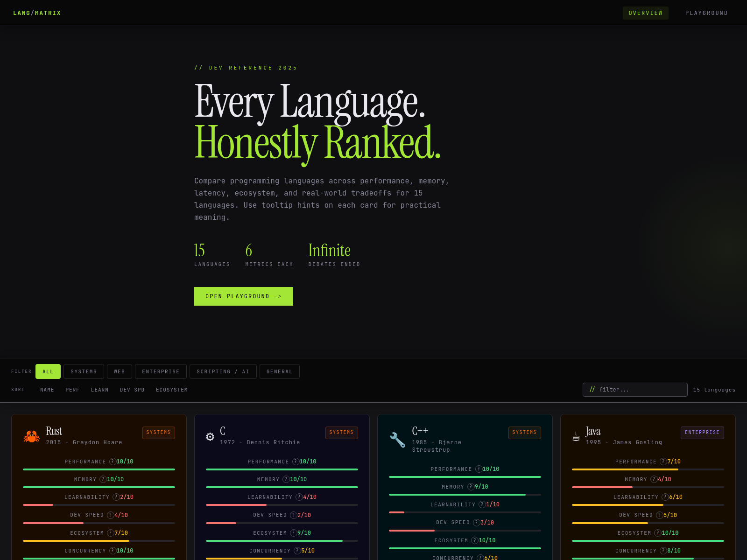Viewport: 747px width, 560px height.
Task: Select the Overview nav tab
Action: (645, 13)
